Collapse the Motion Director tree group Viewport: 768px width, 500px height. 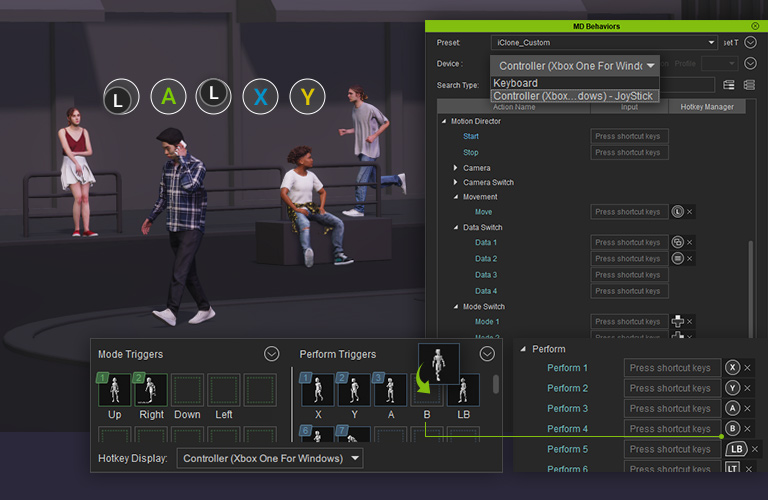pyautogui.click(x=444, y=122)
